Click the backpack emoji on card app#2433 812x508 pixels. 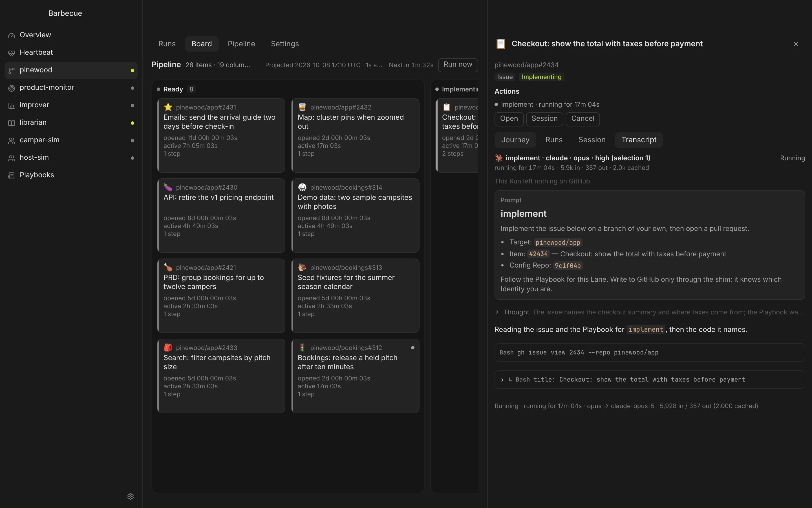pos(168,347)
